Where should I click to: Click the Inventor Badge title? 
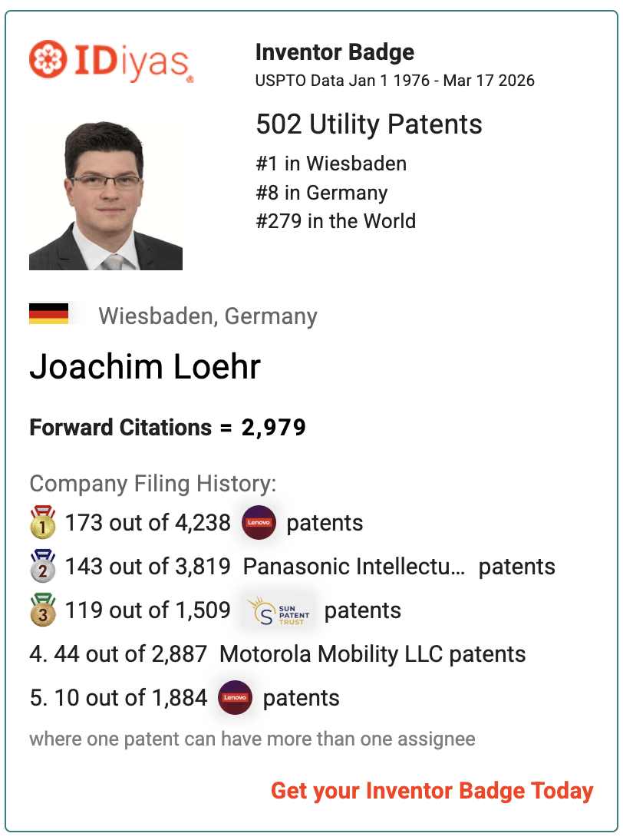[x=335, y=52]
